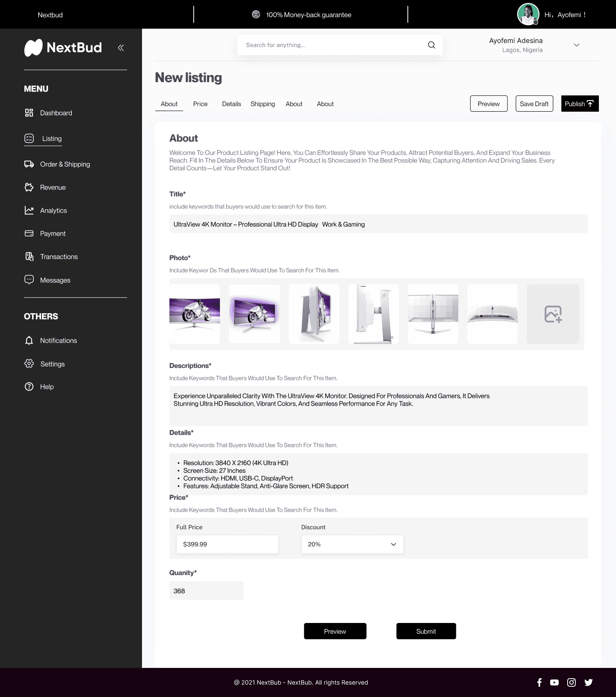
Task: Click the Descriptions text area
Action: [x=378, y=406]
